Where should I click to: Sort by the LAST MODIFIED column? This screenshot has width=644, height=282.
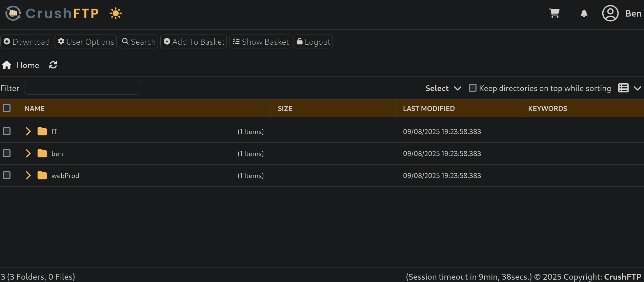(429, 109)
